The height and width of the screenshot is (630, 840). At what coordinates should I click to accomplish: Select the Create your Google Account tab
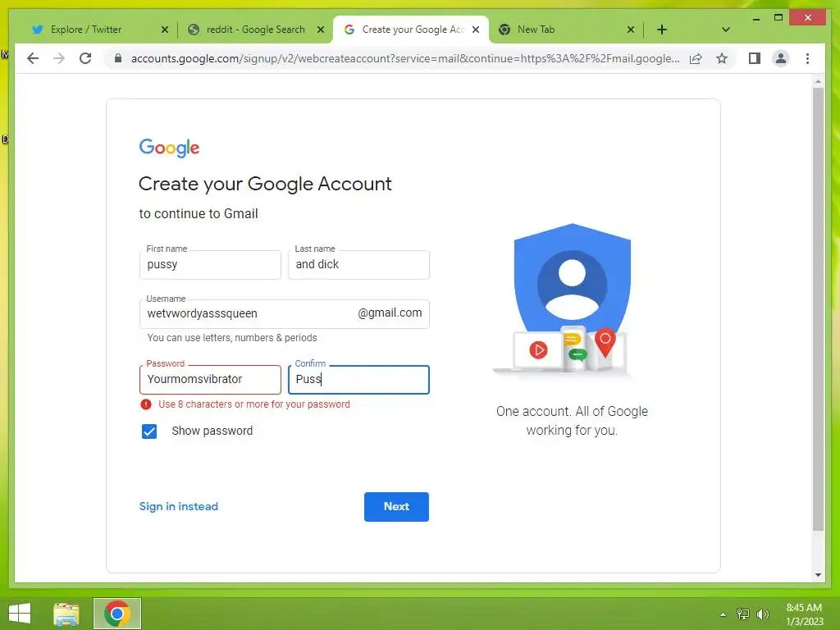click(x=413, y=30)
